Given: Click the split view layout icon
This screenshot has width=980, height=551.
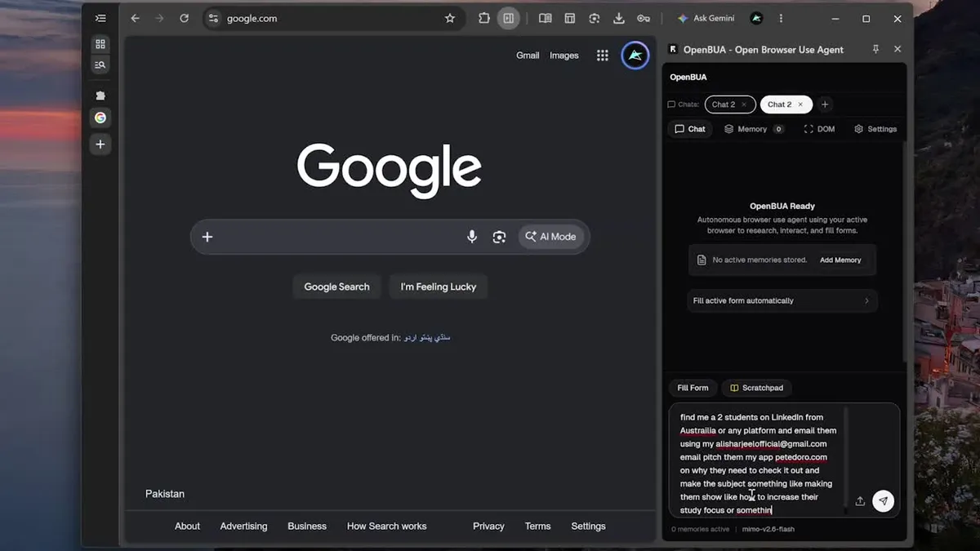Looking at the screenshot, I should click(x=570, y=18).
